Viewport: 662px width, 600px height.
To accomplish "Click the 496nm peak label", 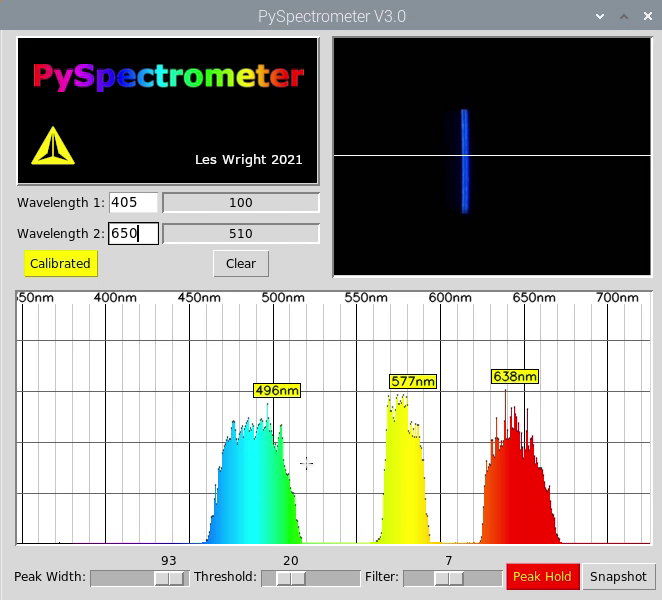I will [277, 391].
